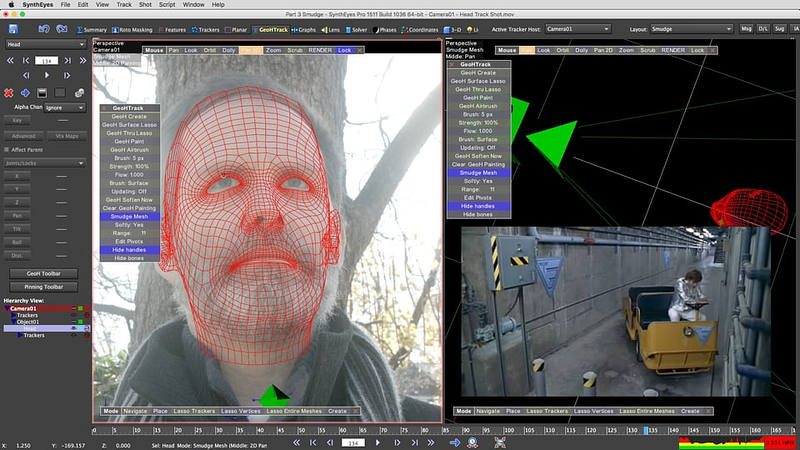Open the Roto Masking room
Screen dimensions: 800x450
tap(133, 29)
